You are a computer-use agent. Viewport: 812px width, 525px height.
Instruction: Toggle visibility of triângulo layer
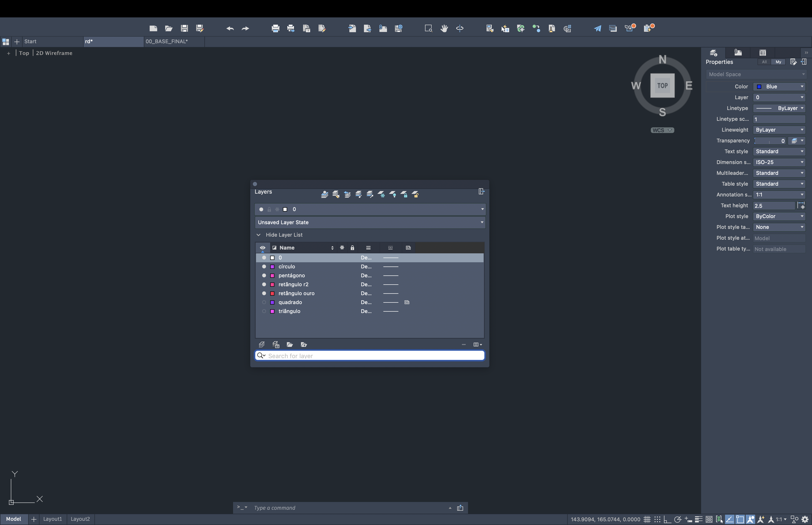click(x=264, y=311)
